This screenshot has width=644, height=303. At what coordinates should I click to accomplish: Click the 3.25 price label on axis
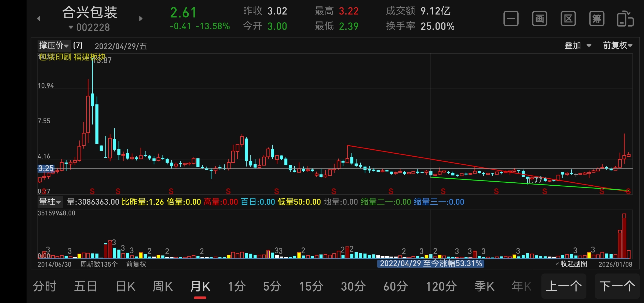pos(46,168)
